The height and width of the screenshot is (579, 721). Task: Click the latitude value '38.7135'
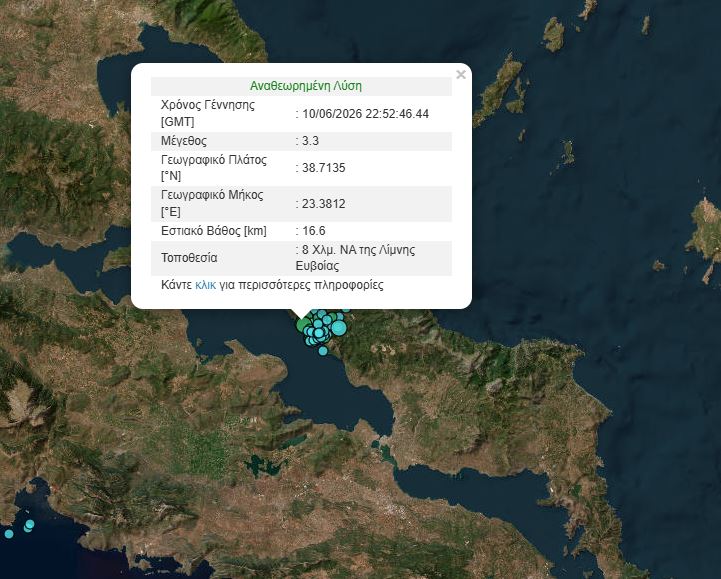(x=324, y=168)
